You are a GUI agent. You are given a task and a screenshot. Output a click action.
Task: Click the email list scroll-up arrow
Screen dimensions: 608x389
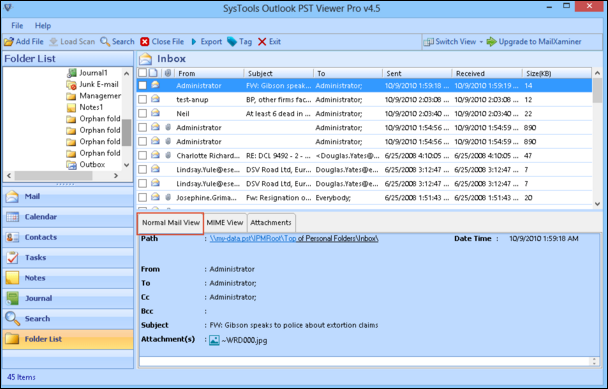597,73
